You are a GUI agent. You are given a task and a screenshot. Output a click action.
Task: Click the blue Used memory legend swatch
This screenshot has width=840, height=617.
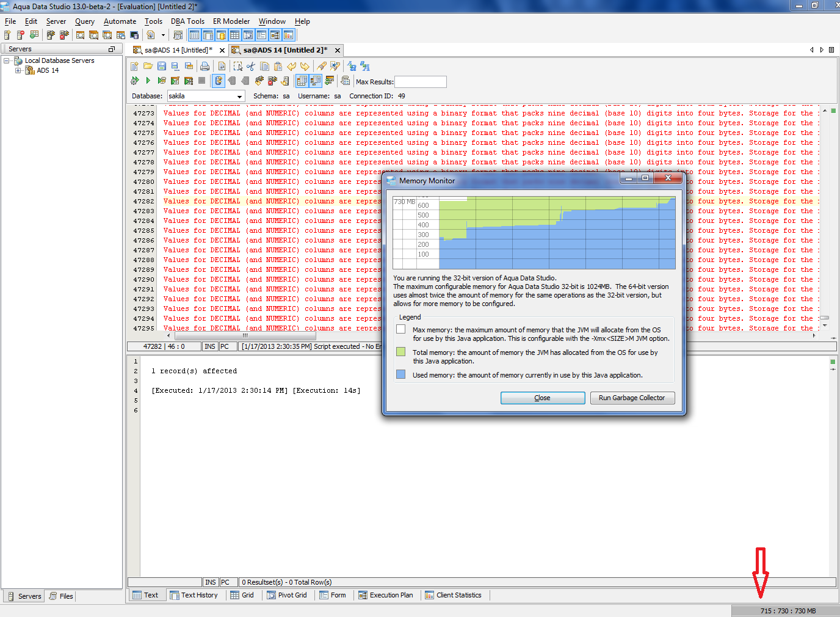[400, 374]
